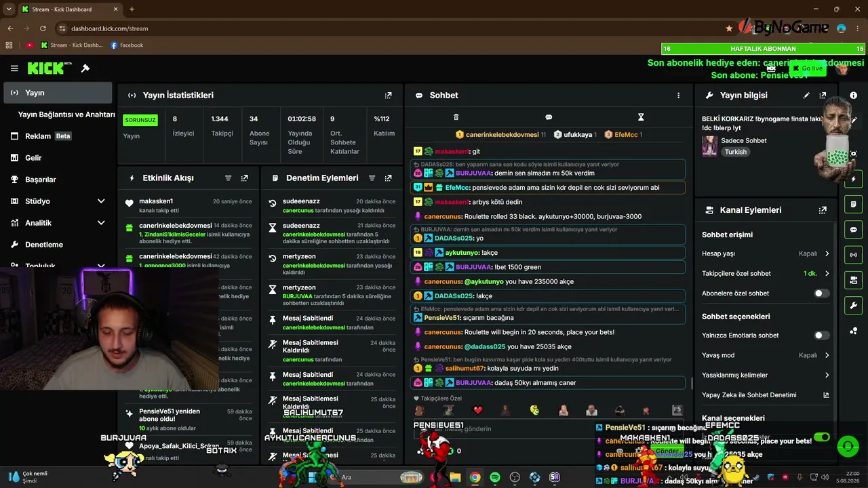Open OBS Studio from the taskbar
Image resolution: width=868 pixels, height=488 pixels.
pos(515,477)
